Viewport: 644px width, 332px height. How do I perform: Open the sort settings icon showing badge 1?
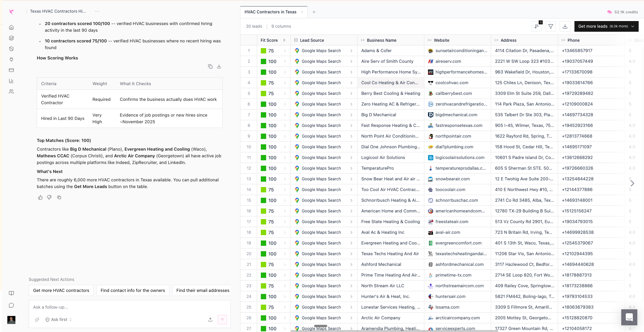point(537,26)
